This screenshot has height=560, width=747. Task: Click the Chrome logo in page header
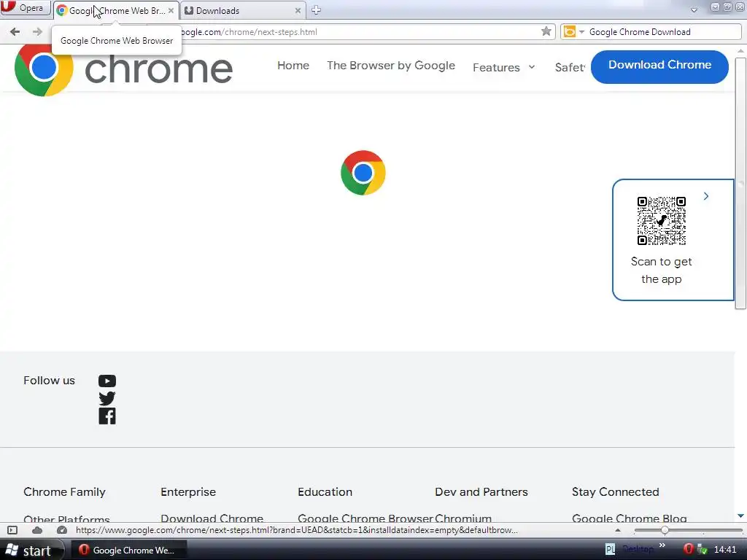pos(124,69)
